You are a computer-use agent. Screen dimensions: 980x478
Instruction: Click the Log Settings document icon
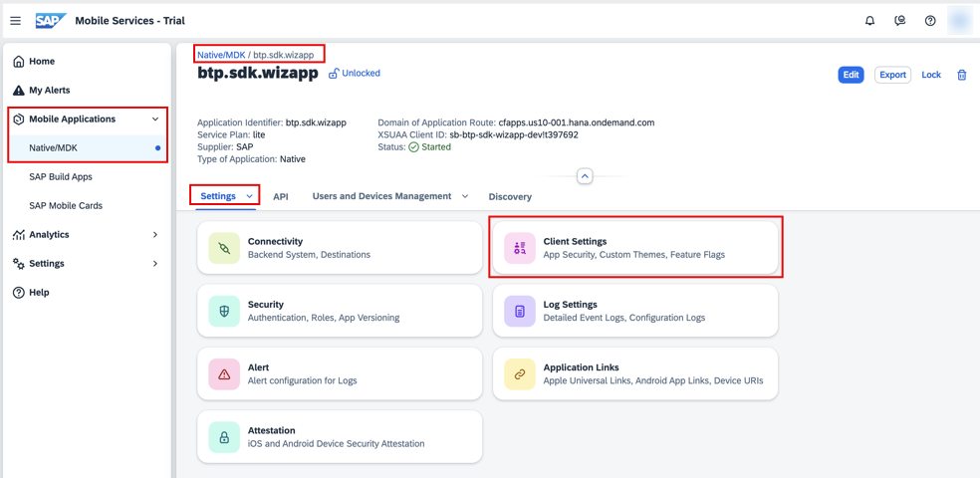[x=520, y=311]
